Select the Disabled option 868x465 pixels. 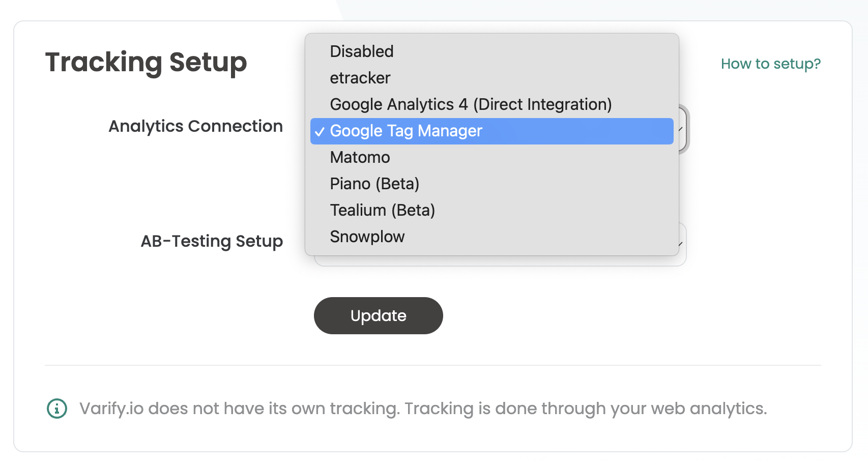point(491,51)
